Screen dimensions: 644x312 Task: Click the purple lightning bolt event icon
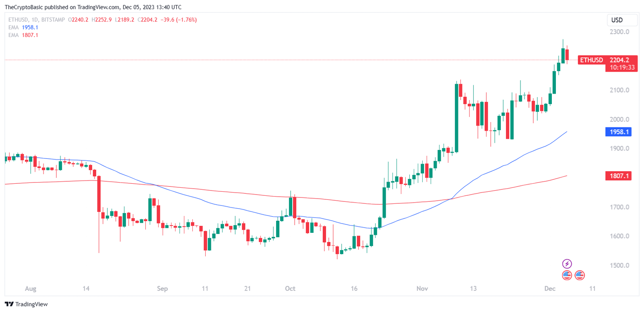coord(567,264)
